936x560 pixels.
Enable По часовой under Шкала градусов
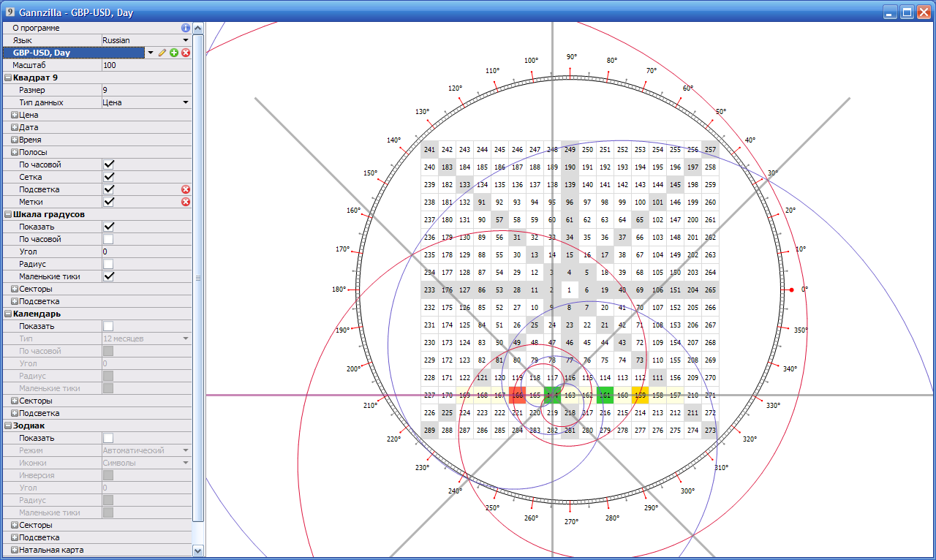pyautogui.click(x=109, y=239)
